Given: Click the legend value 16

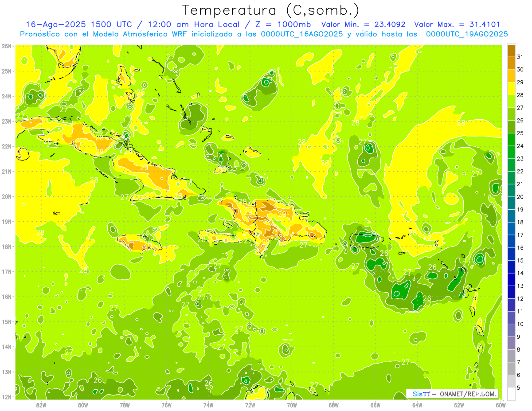Looking at the screenshot, I should coord(520,247).
